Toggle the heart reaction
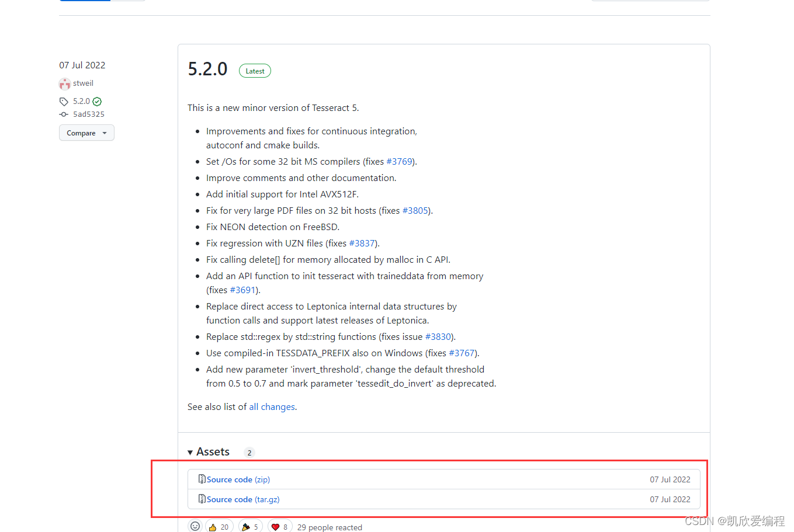Viewport: 794px width, 532px height. tap(279, 526)
